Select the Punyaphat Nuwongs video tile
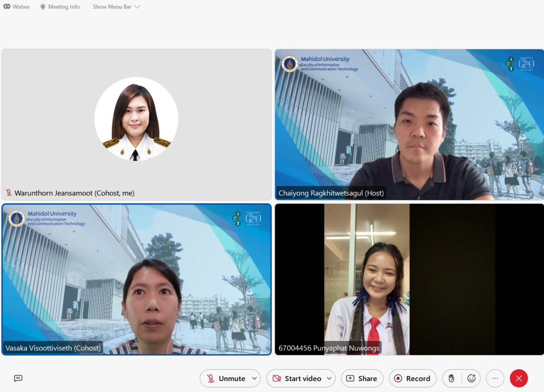Image resolution: width=544 pixels, height=392 pixels. tap(409, 279)
